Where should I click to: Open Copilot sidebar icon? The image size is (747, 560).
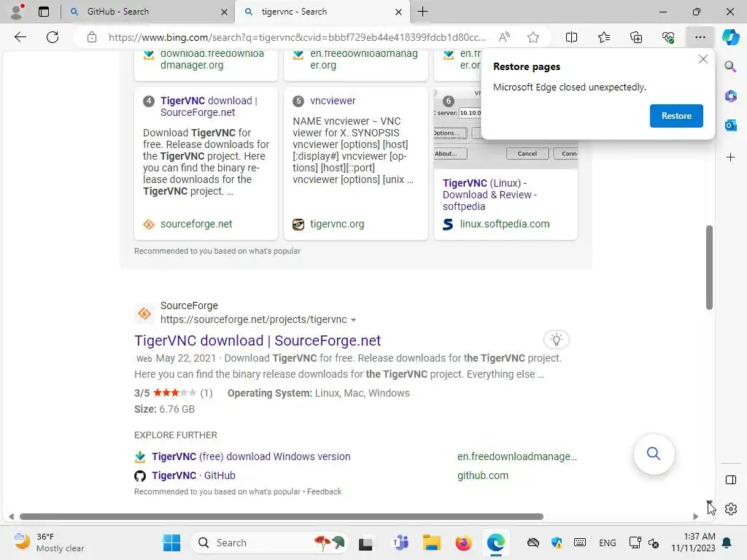[730, 37]
